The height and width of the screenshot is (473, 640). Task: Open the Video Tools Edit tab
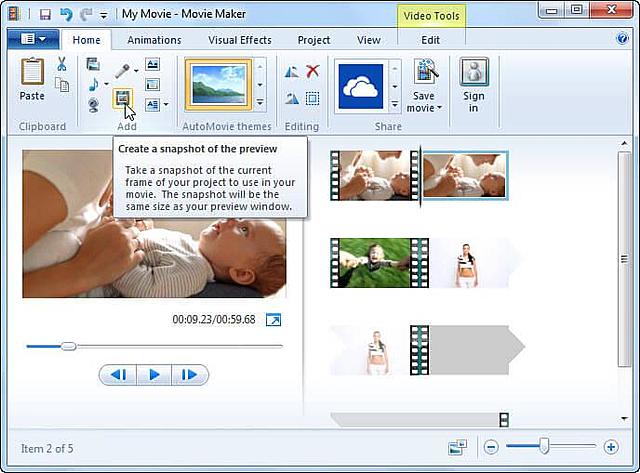click(x=431, y=40)
